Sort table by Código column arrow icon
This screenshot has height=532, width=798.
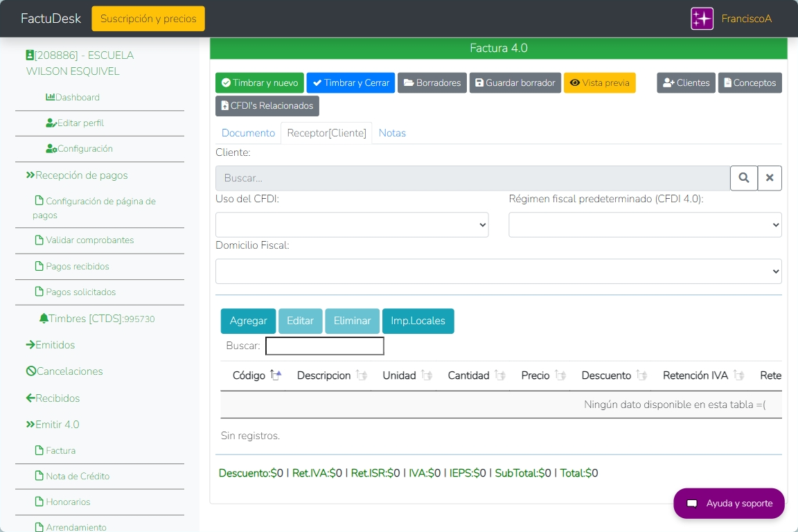[276, 375]
